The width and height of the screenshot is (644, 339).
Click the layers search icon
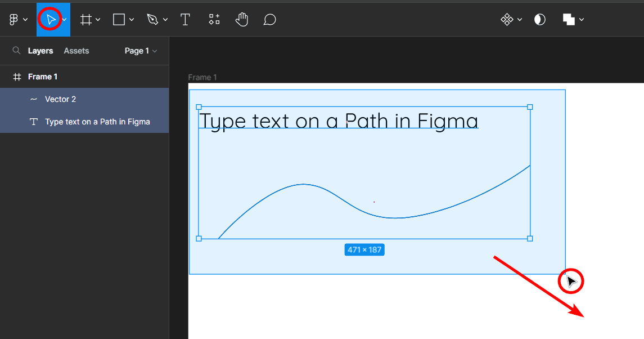(16, 51)
